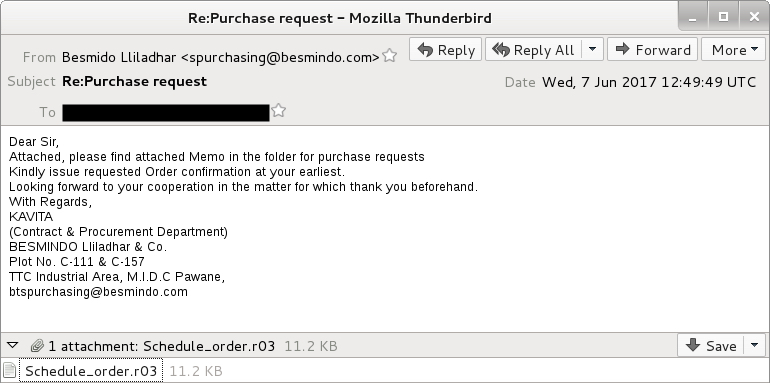This screenshot has width=770, height=383.
Task: Select the Schedule_order.r03 attachment file
Action: 91,371
